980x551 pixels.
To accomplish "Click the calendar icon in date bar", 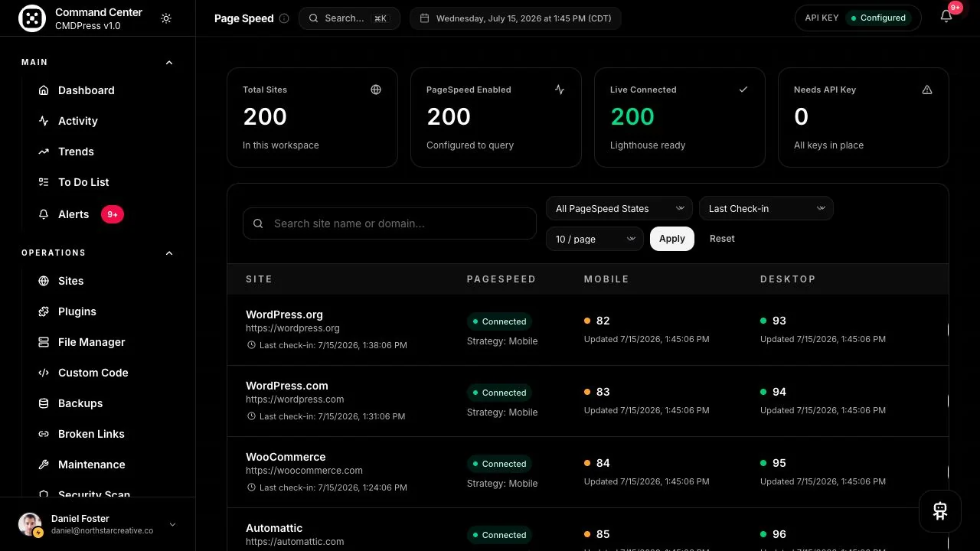I will (425, 18).
